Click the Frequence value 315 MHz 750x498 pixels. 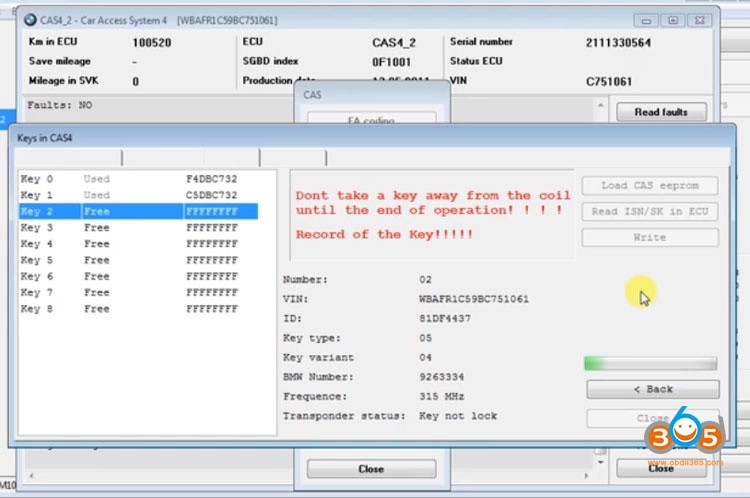tap(441, 397)
